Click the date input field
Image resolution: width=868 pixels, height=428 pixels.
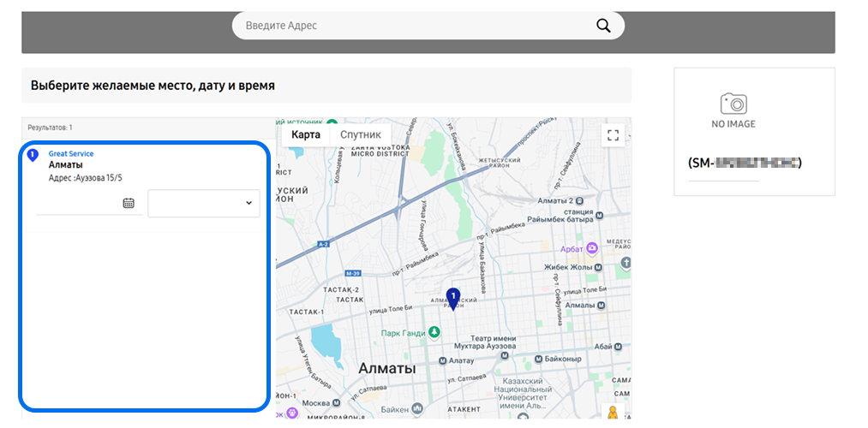tap(89, 203)
